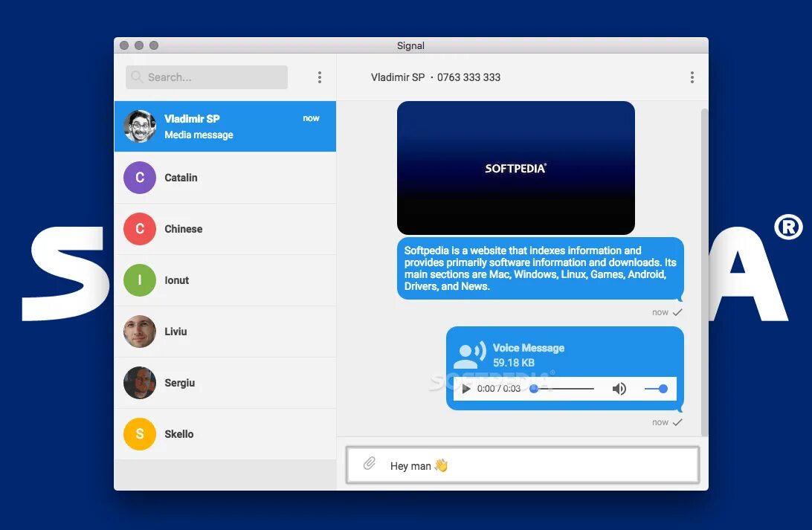Open the Liviu conversation
This screenshot has height=530, width=812.
click(x=225, y=332)
